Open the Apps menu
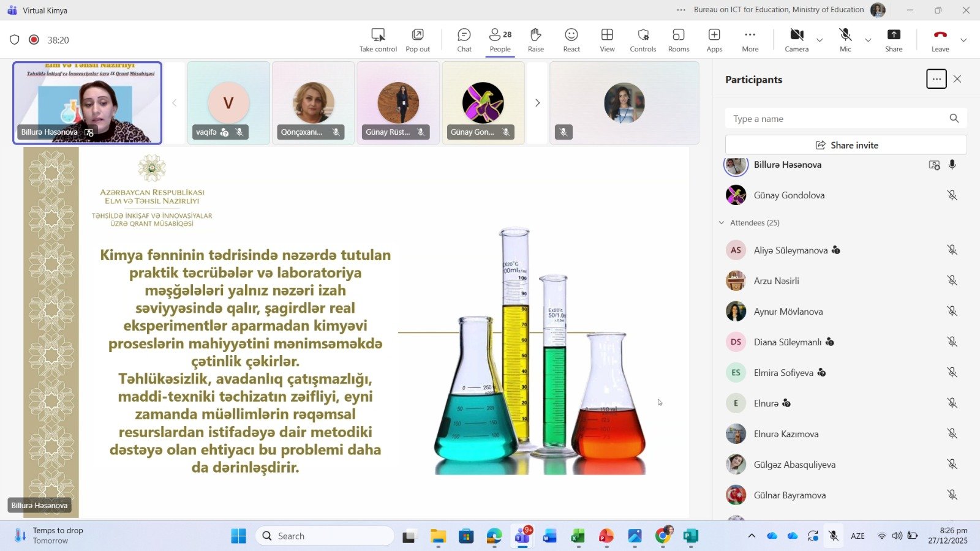The image size is (980, 551). point(714,40)
